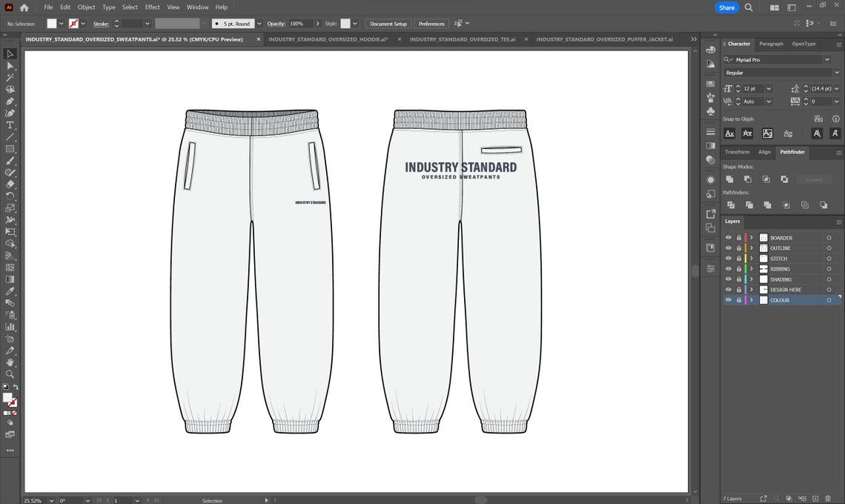
Task: Hide the COLOUR layer
Action: pyautogui.click(x=728, y=300)
